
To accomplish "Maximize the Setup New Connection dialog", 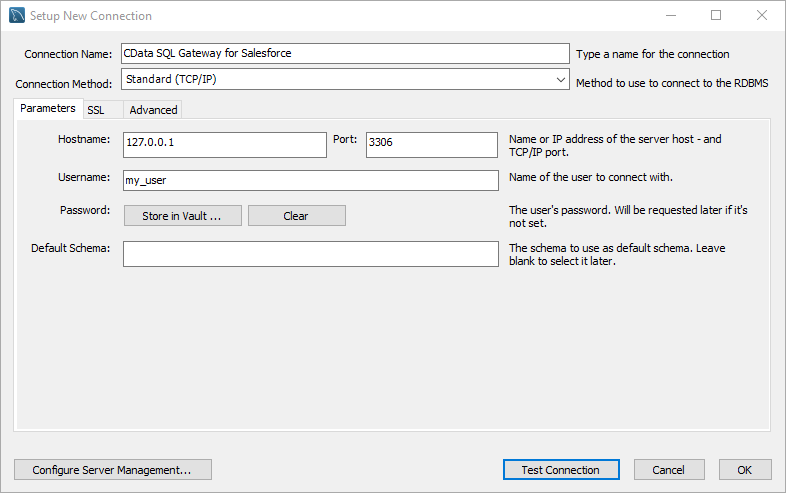I will pyautogui.click(x=716, y=16).
